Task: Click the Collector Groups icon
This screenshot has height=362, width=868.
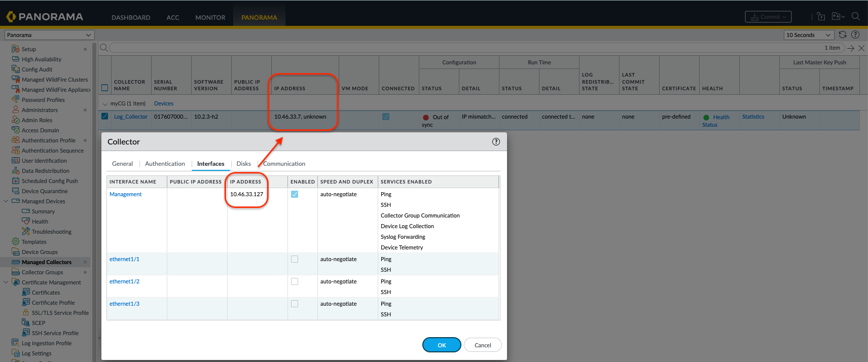Action: tap(15, 272)
